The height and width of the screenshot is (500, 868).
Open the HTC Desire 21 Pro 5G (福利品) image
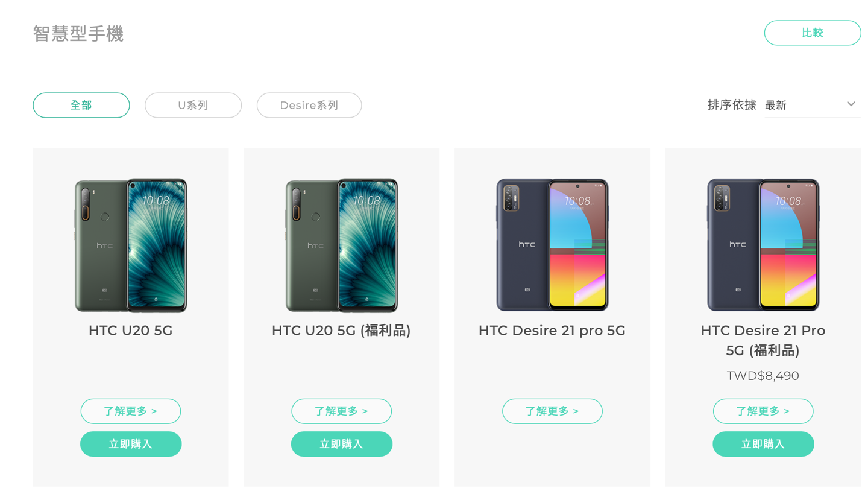pyautogui.click(x=763, y=245)
